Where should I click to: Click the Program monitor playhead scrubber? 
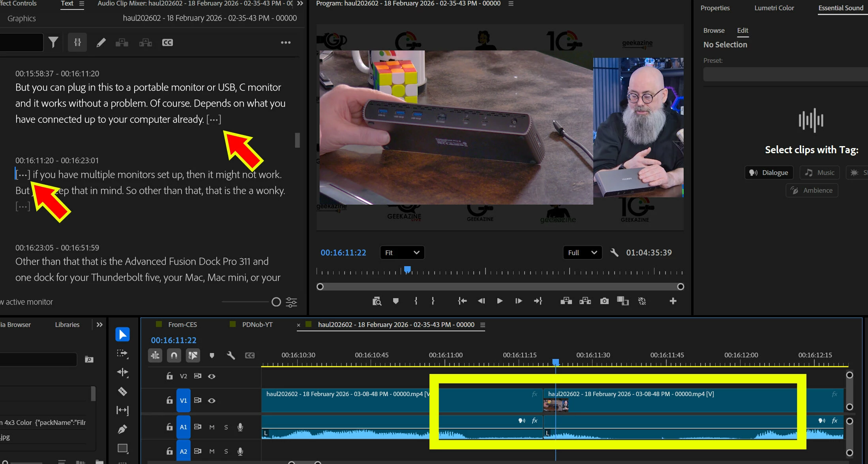(407, 270)
